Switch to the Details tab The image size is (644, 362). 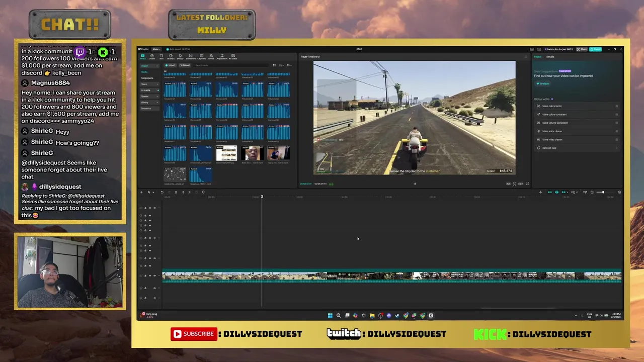550,57
